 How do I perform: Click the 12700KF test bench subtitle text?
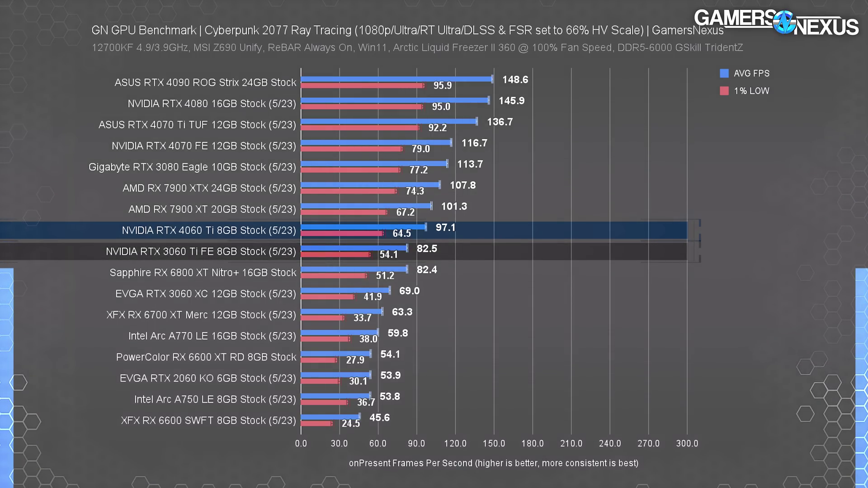(x=417, y=48)
